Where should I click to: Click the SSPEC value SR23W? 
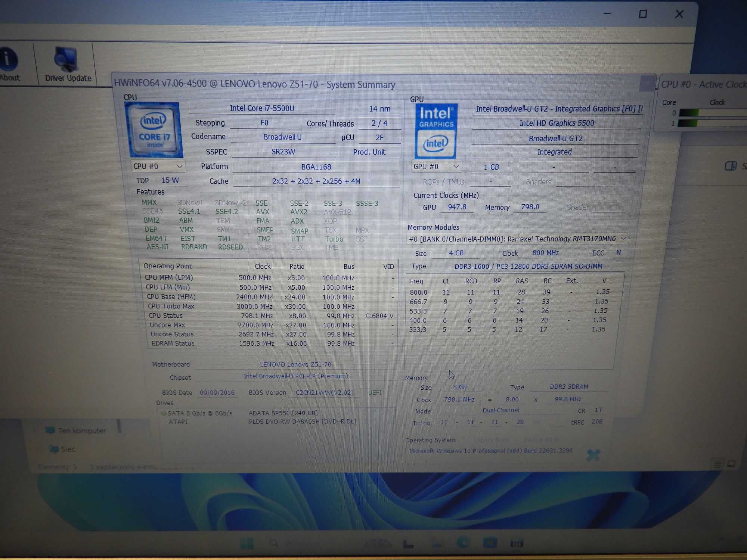tap(283, 152)
